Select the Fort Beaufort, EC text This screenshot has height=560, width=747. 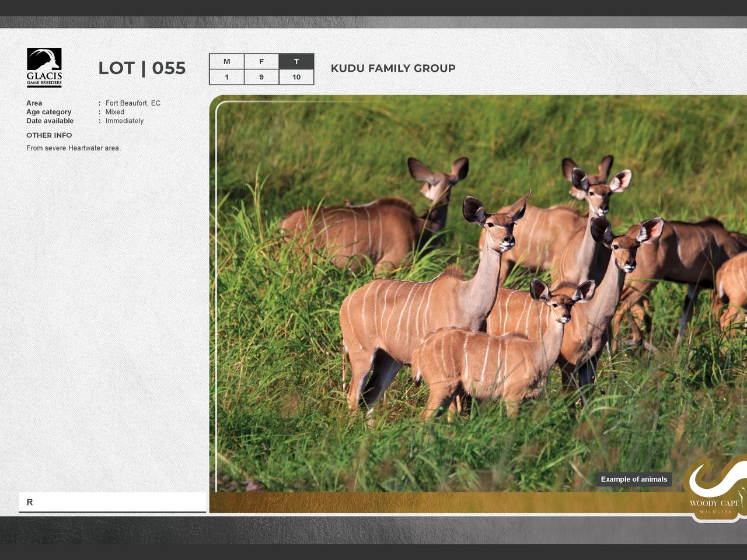point(132,103)
